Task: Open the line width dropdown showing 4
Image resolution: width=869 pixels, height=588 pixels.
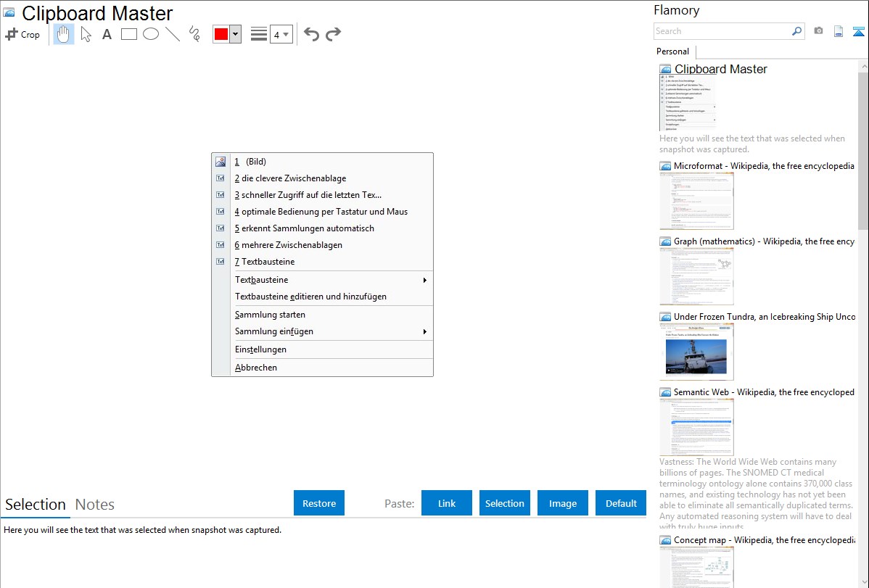Action: [281, 34]
